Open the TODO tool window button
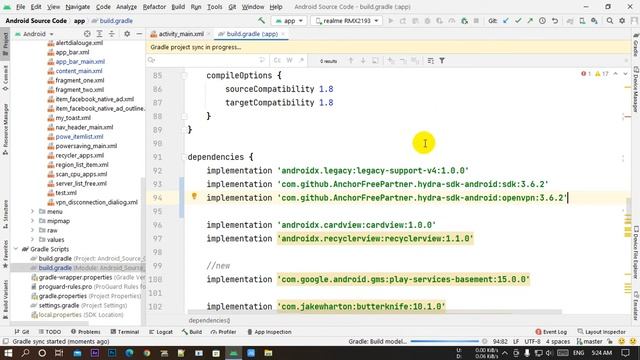 [x=50, y=332]
